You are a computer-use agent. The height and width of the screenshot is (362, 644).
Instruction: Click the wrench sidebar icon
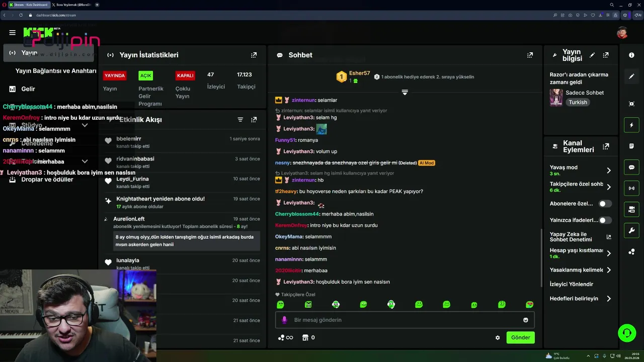[631, 231]
